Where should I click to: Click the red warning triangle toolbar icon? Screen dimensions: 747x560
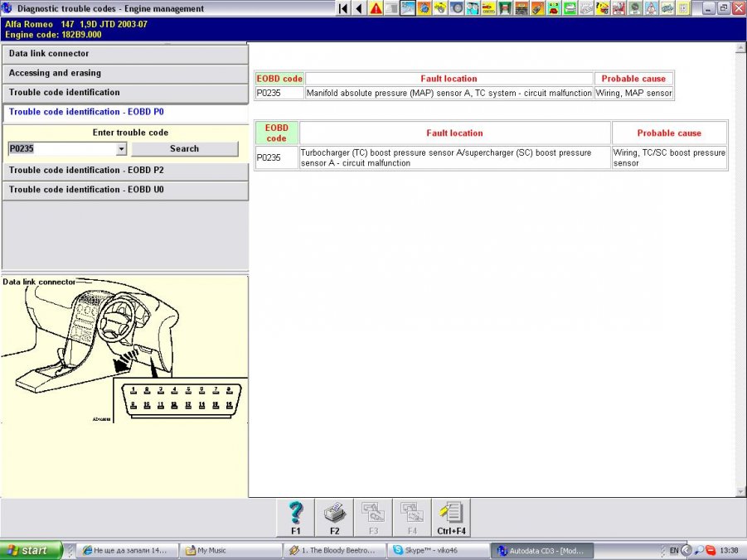point(376,8)
